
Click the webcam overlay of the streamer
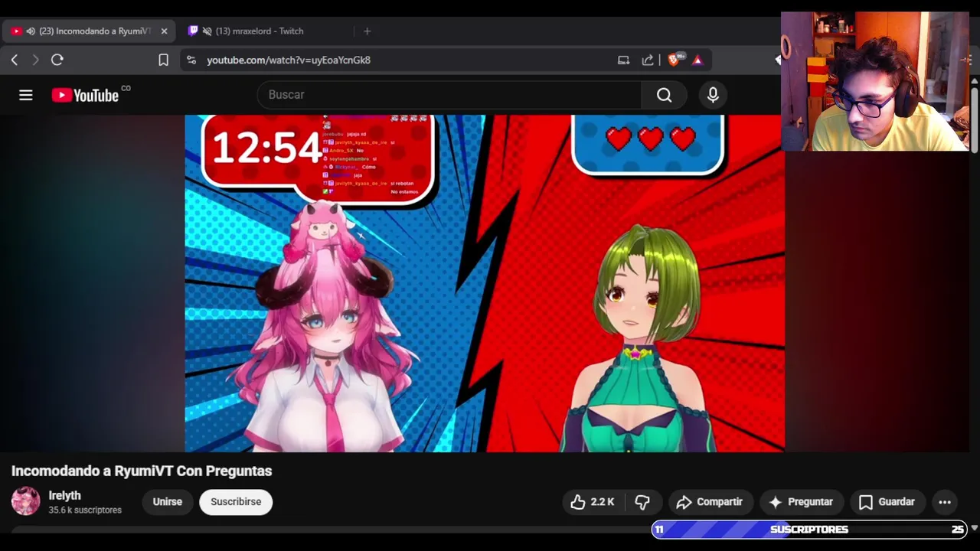(875, 81)
